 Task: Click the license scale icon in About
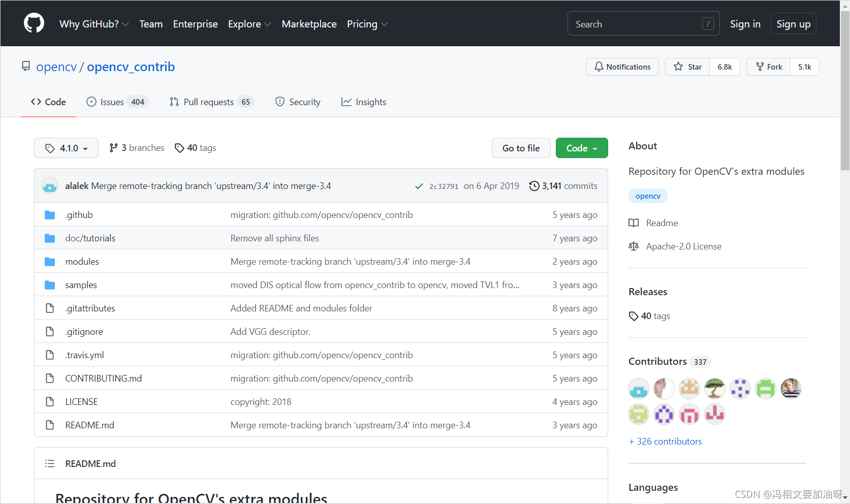click(x=634, y=246)
